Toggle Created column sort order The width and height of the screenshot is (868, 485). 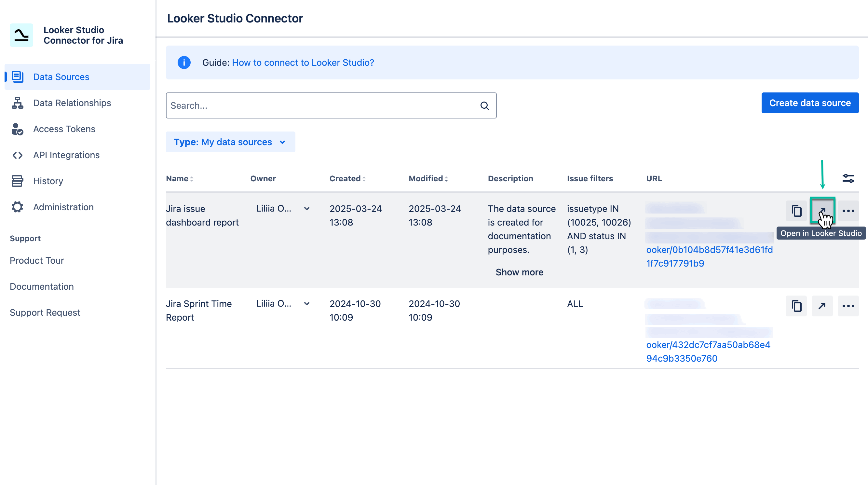point(364,179)
